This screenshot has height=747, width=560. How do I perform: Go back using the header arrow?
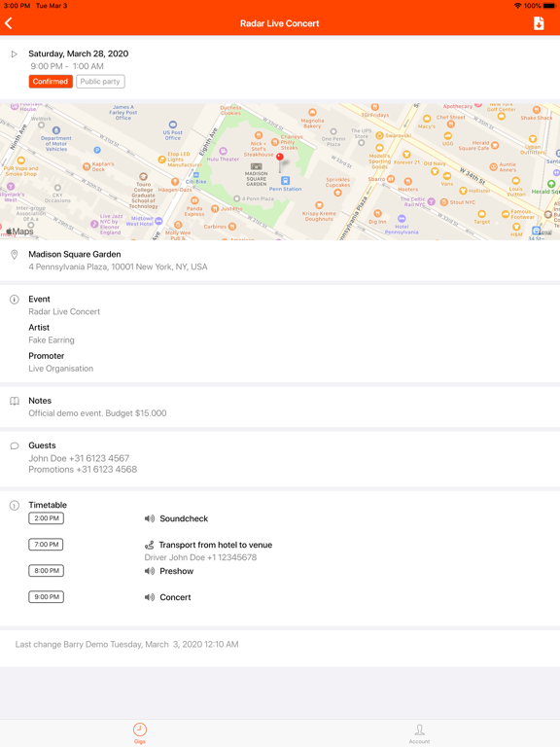(x=9, y=23)
